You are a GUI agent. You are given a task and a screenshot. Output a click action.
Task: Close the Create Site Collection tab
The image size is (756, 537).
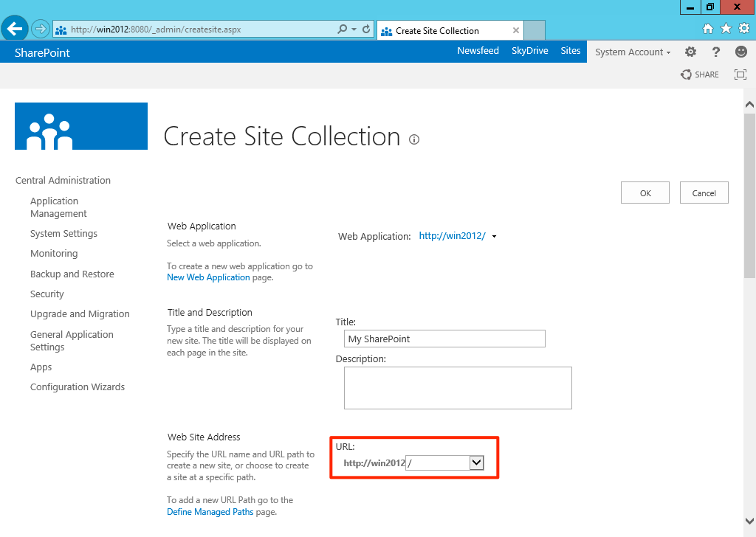(516, 30)
